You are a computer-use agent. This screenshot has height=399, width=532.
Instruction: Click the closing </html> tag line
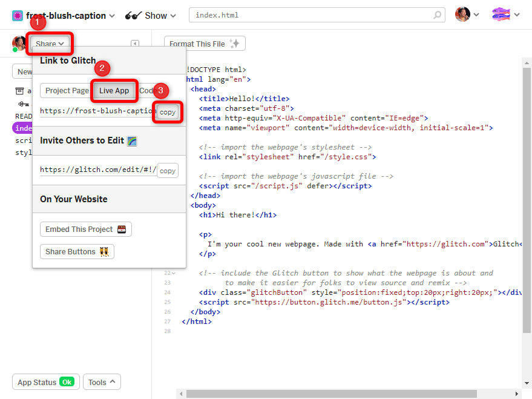pyautogui.click(x=197, y=322)
